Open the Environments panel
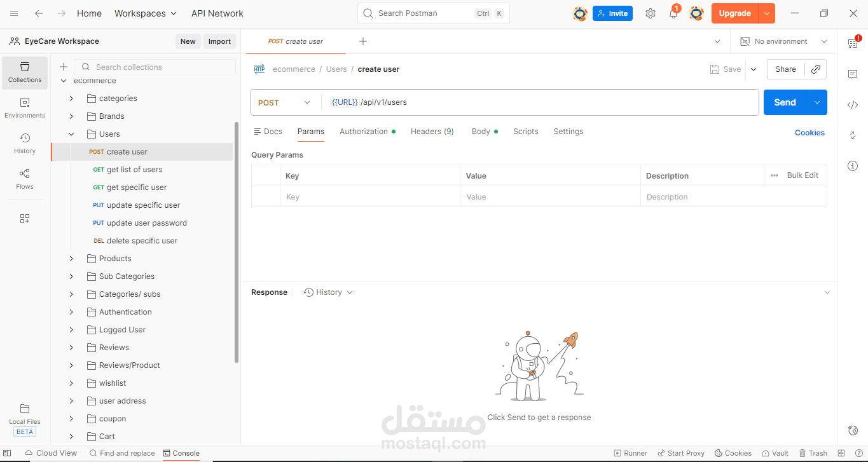 click(24, 108)
